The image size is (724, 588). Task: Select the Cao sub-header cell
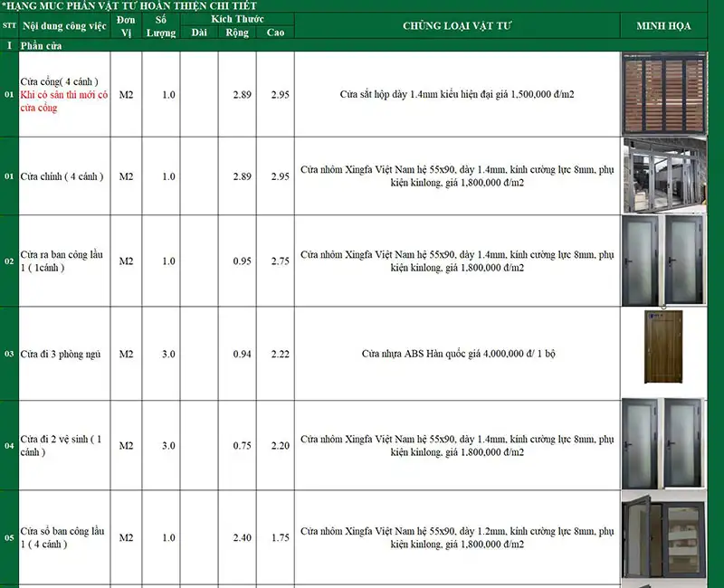274,31
